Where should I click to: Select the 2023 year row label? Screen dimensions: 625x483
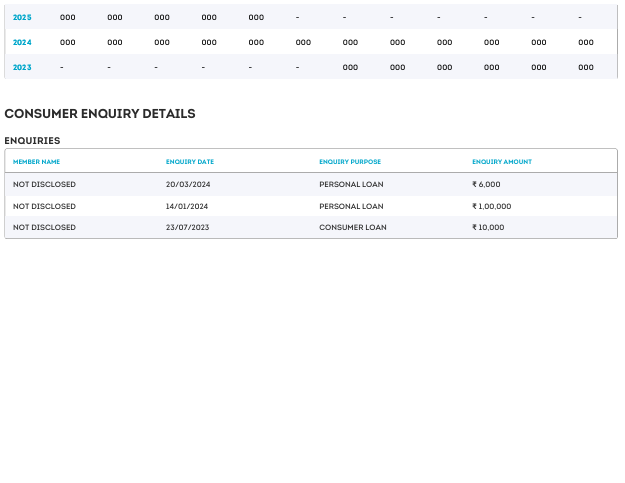click(22, 67)
